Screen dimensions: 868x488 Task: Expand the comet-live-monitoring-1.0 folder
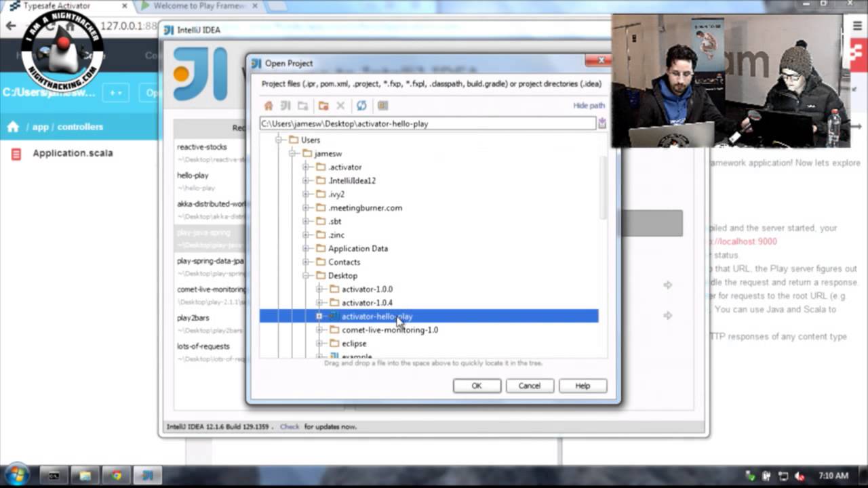[319, 330]
